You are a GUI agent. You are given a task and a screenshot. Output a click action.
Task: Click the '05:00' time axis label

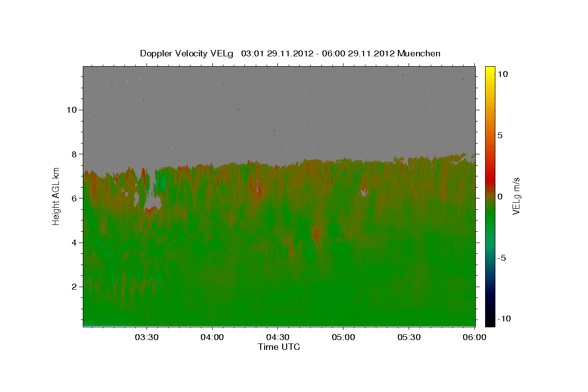pyautogui.click(x=343, y=338)
